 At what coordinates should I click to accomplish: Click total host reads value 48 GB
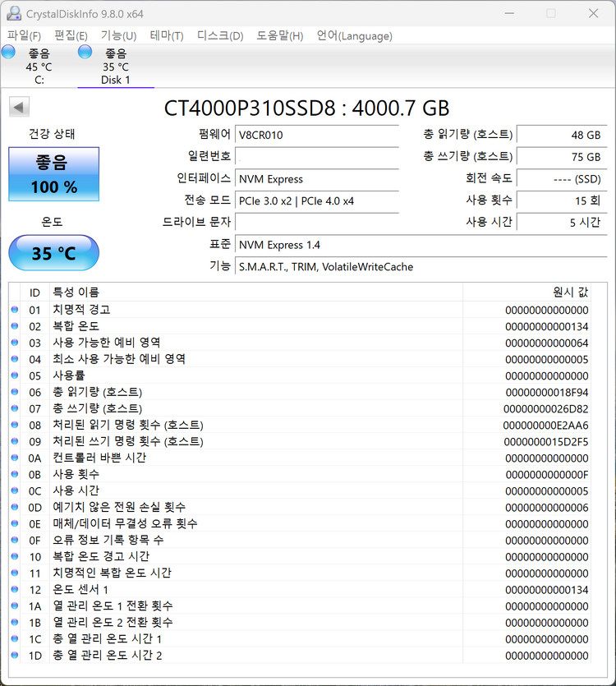click(x=562, y=136)
